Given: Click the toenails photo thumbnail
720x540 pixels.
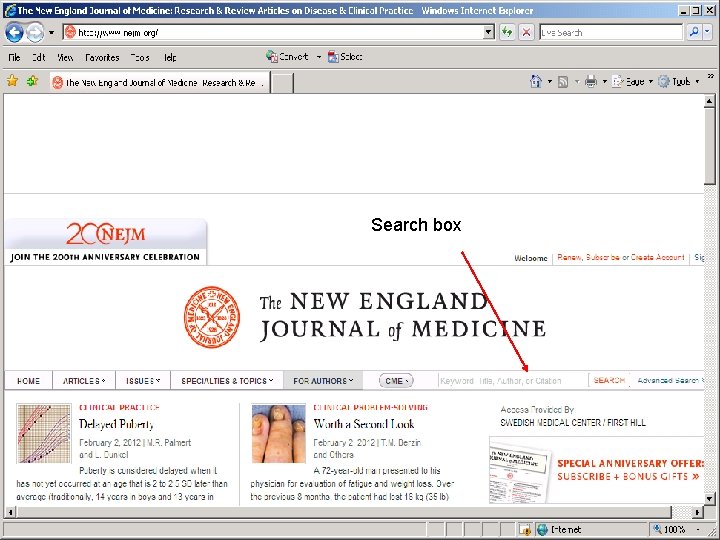Looking at the screenshot, I should [278, 433].
